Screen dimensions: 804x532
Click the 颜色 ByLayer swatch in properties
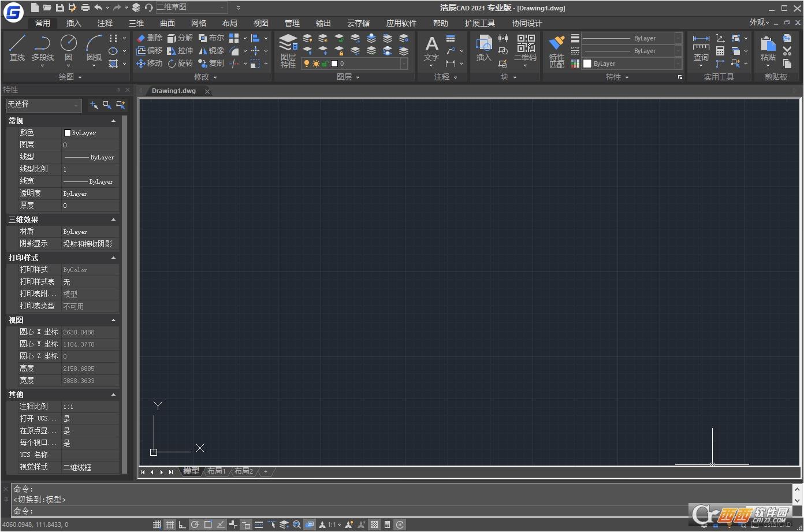[x=67, y=133]
